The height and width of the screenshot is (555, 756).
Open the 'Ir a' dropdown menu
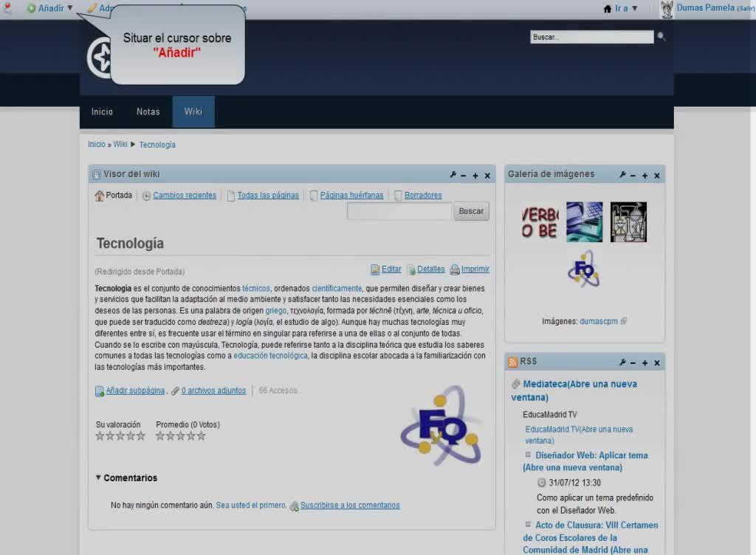[626, 8]
